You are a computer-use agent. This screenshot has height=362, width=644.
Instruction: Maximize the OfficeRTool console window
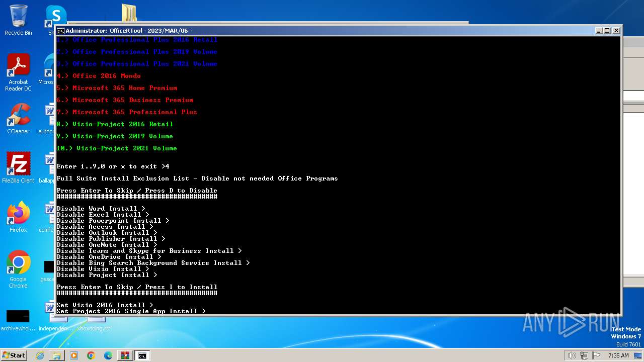click(607, 31)
